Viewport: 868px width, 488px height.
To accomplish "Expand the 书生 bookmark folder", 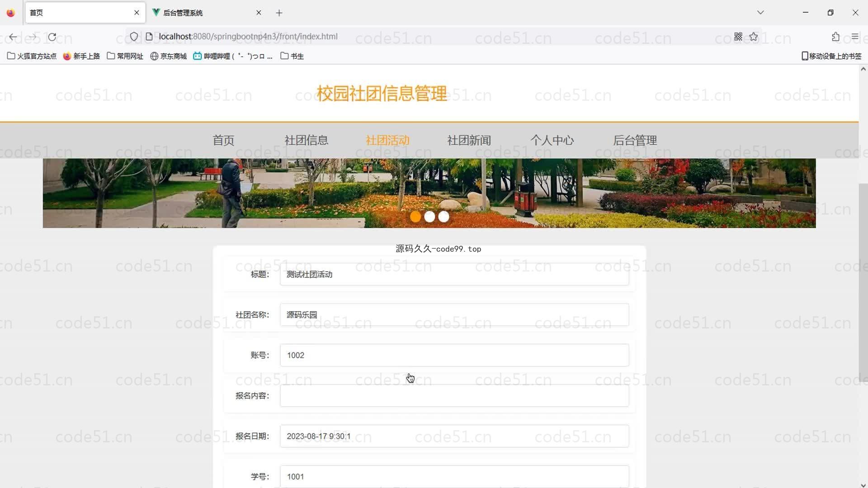I will 292,56.
